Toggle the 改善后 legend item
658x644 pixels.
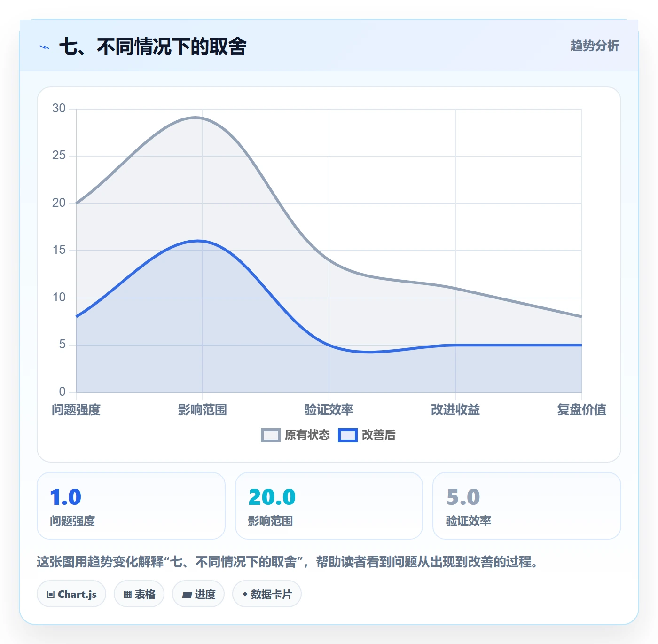(x=367, y=435)
